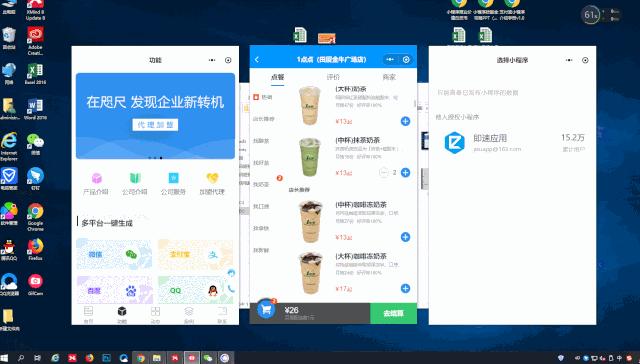640x364 pixels.
Task: Open the DingTalk blue wing desktop icon
Action: [x=36, y=178]
